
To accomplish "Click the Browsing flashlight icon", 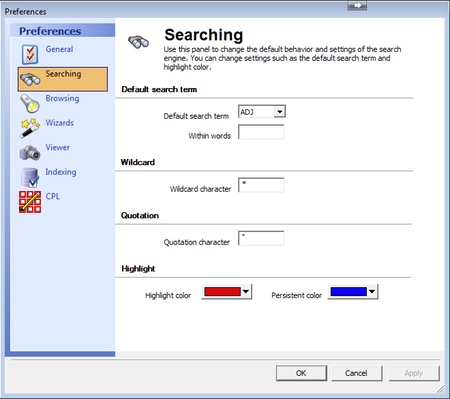I will [x=30, y=103].
